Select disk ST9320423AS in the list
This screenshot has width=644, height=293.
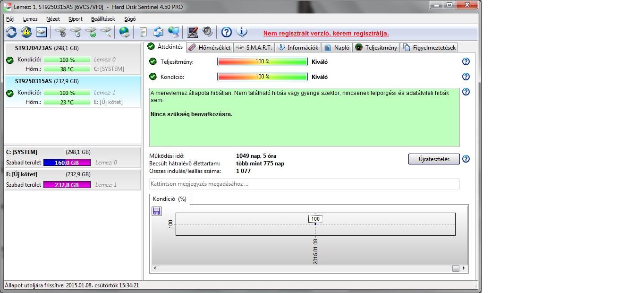click(x=73, y=58)
